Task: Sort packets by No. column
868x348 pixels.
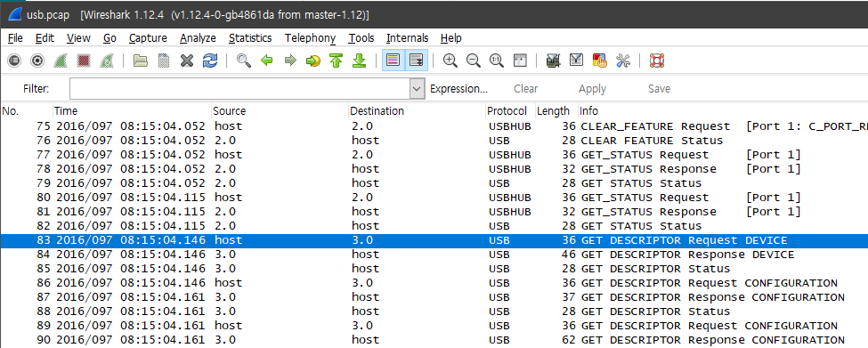Action: point(26,110)
